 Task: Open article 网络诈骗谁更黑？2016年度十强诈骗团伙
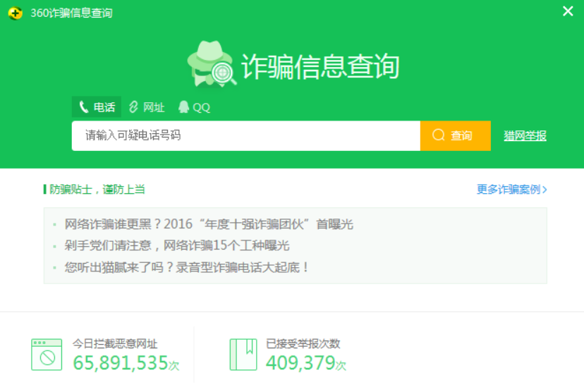pyautogui.click(x=209, y=224)
